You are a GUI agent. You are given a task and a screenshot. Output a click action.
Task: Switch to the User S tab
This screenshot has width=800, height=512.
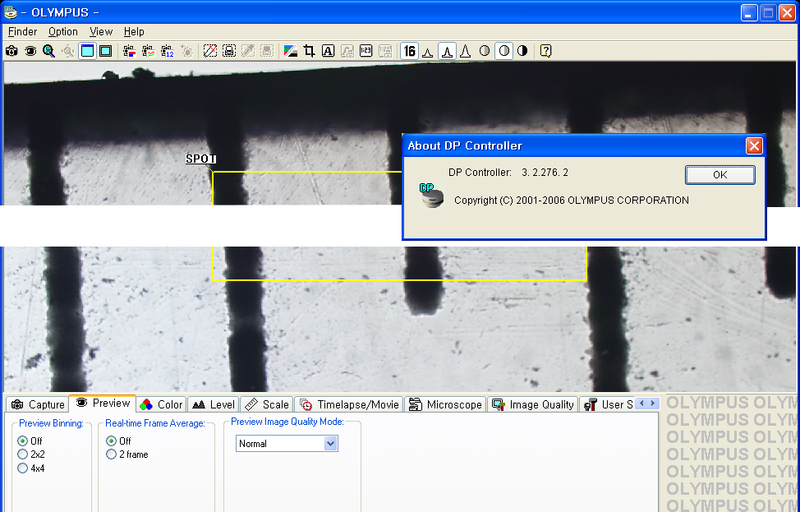[x=608, y=404]
